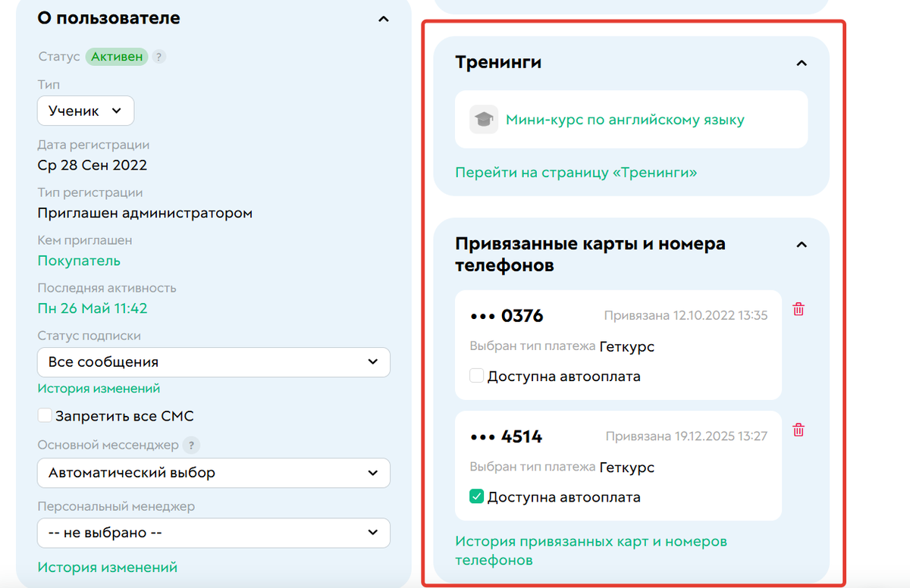910x588 pixels.
Task: Open the Тип dropdown showing Ученик
Action: click(x=86, y=111)
